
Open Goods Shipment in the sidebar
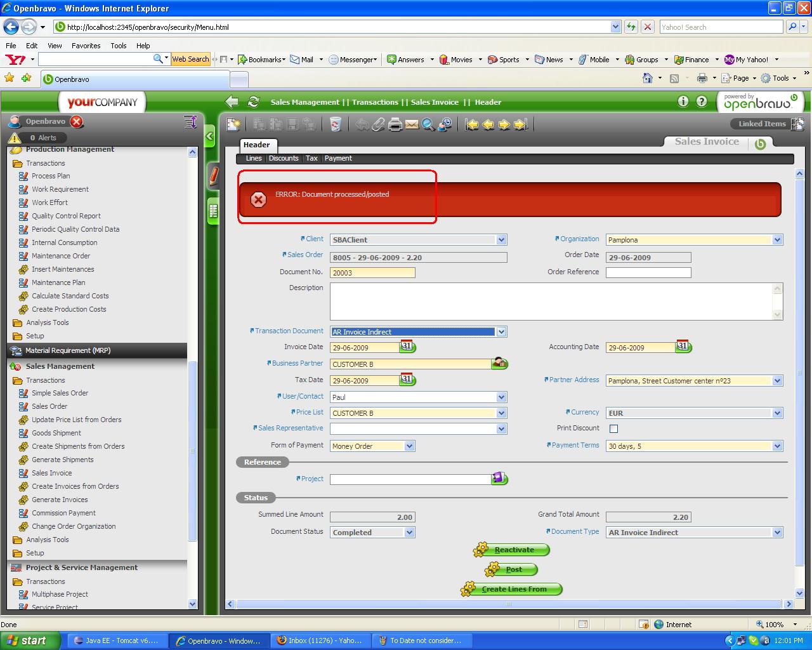click(x=56, y=433)
